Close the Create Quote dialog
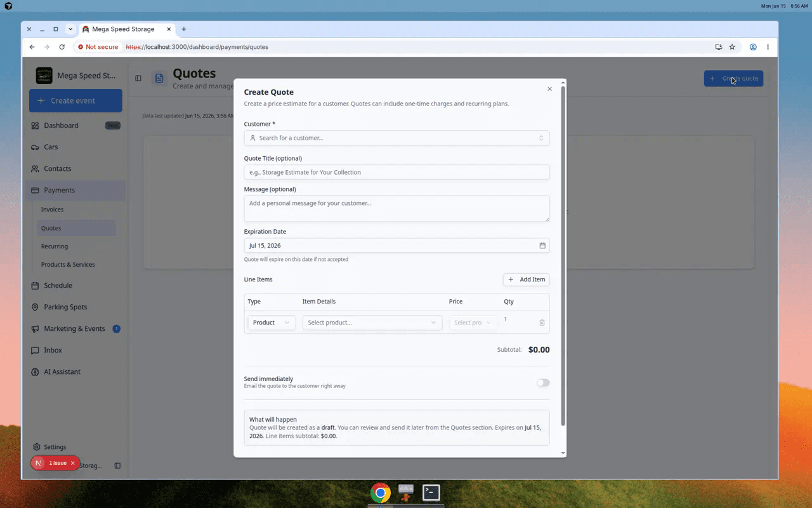Viewport: 812px width, 508px height. [549, 89]
